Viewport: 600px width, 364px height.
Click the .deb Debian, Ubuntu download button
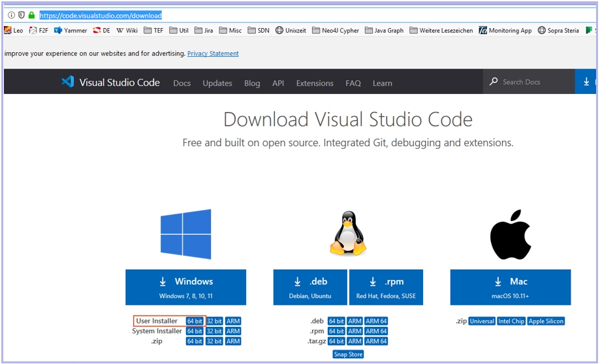click(x=310, y=287)
